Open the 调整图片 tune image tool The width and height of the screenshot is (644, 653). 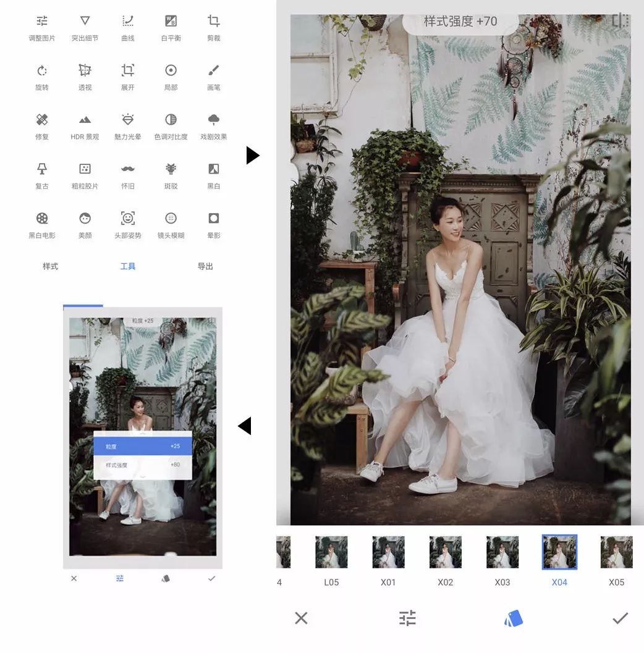coord(41,28)
